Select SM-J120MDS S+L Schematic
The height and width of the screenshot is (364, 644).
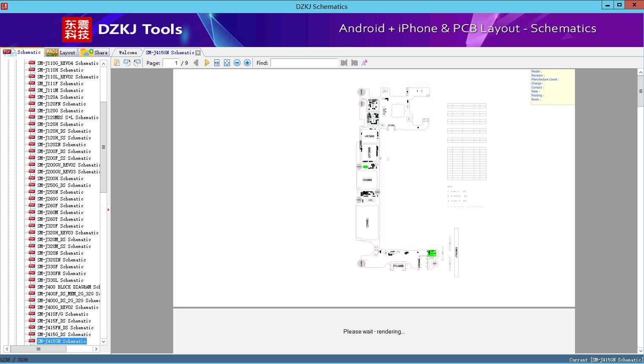[x=68, y=117]
